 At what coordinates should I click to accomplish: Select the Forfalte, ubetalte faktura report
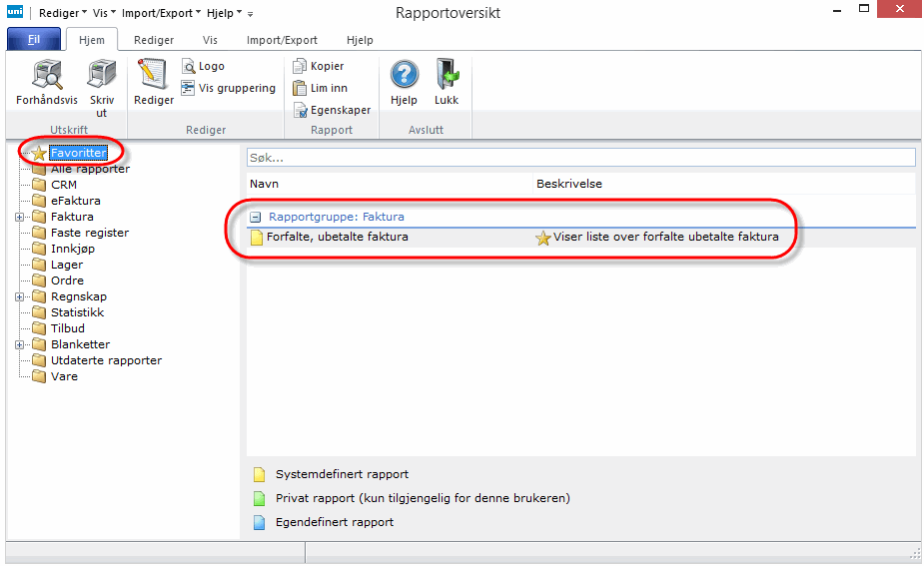pyautogui.click(x=337, y=237)
